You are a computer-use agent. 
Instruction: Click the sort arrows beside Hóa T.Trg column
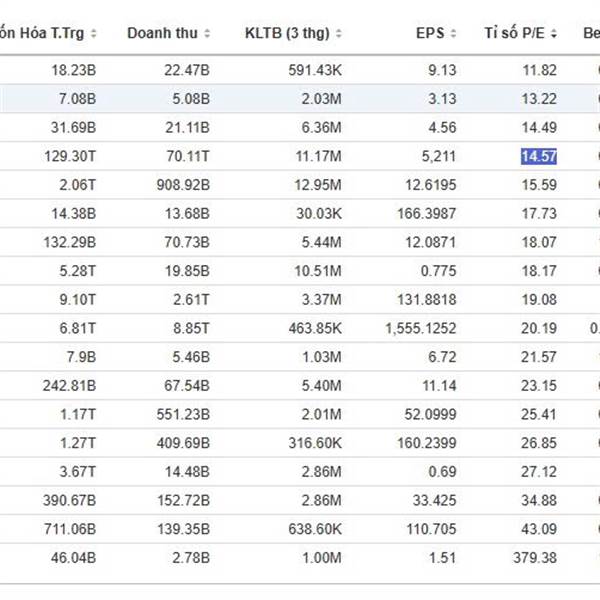tap(94, 33)
